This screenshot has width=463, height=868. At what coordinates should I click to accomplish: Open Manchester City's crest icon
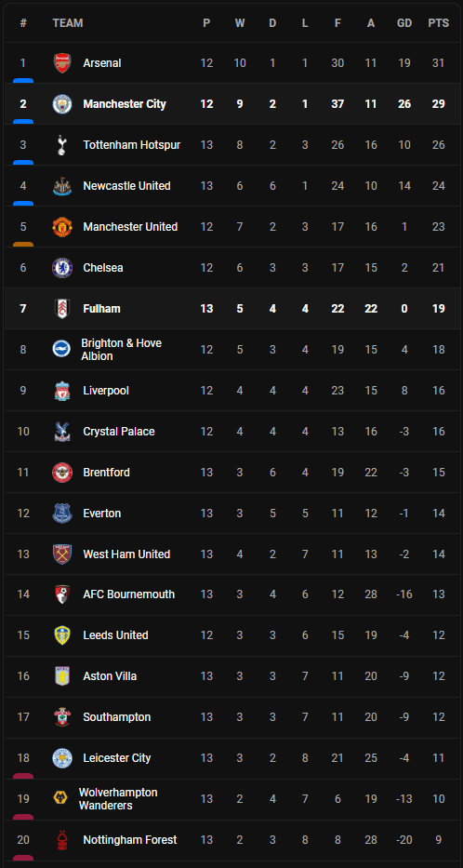[x=62, y=104]
